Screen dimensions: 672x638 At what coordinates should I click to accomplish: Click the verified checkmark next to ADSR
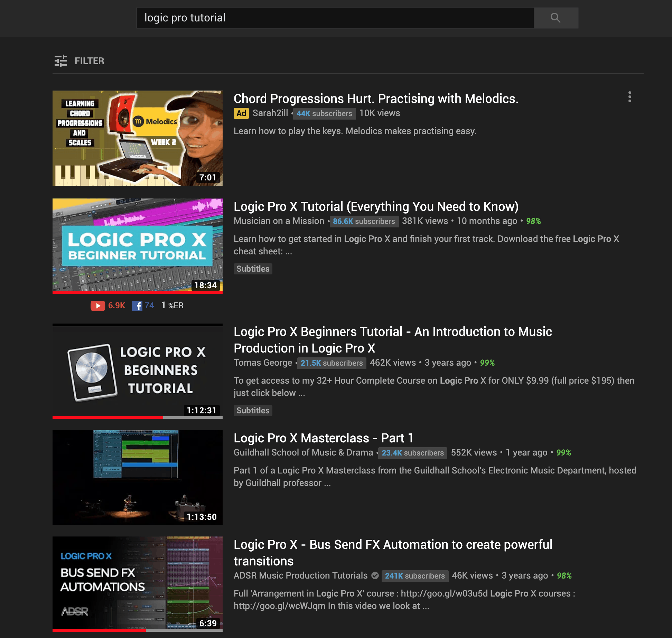375,575
